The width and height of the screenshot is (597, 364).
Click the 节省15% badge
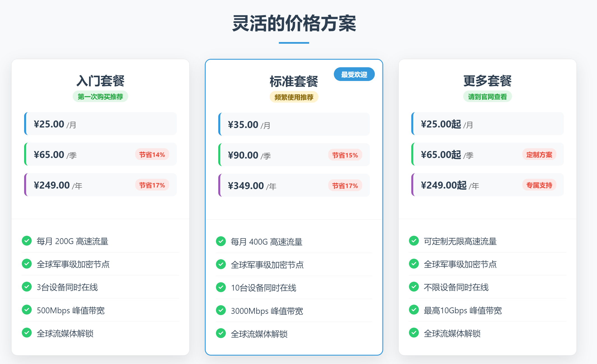(345, 155)
